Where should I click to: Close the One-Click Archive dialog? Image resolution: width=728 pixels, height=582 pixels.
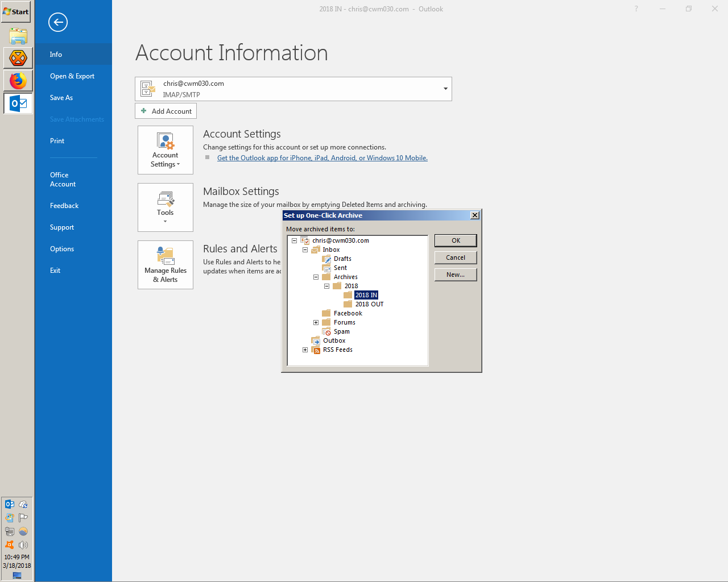tap(475, 215)
